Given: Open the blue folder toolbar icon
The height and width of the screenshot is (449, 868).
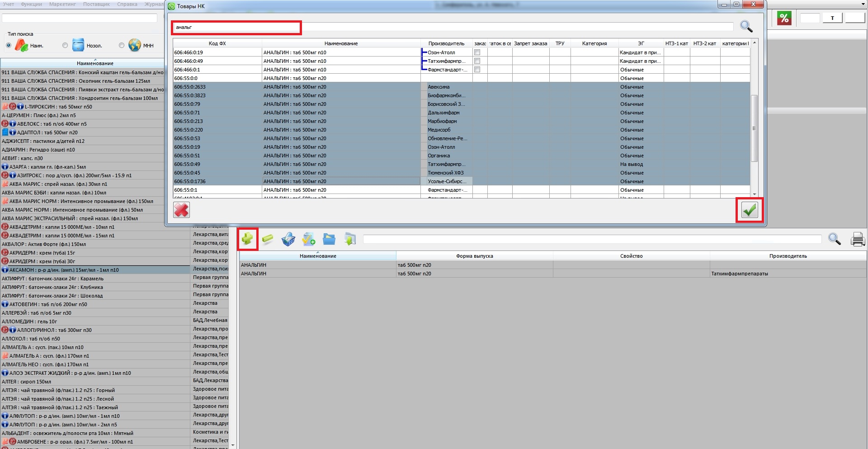Looking at the screenshot, I should [329, 239].
